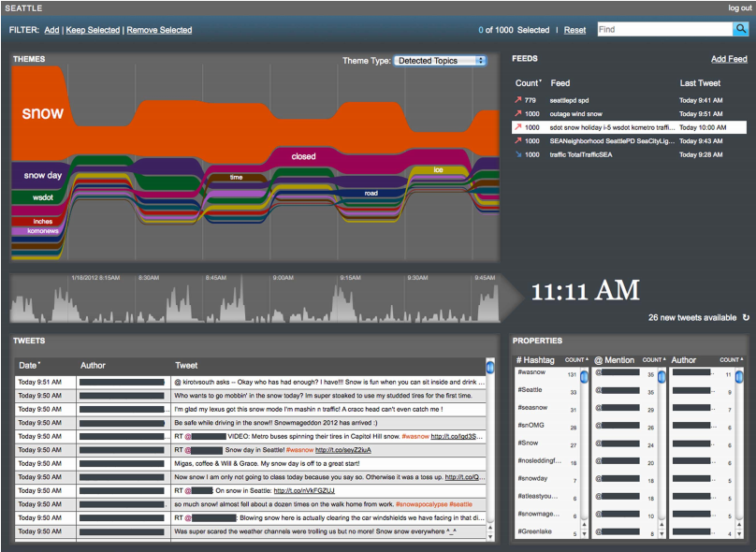
Task: Open the Theme Type dropdown
Action: pyautogui.click(x=440, y=61)
